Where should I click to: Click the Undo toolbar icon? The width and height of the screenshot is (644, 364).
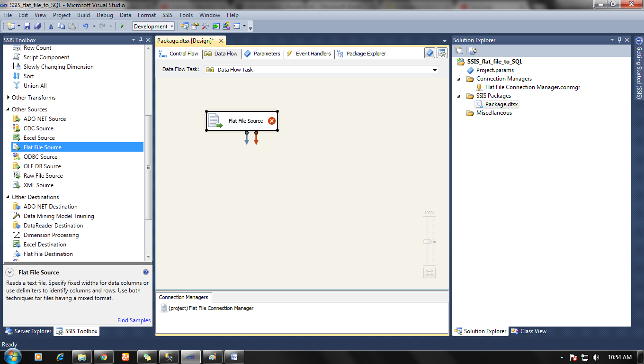tap(86, 26)
